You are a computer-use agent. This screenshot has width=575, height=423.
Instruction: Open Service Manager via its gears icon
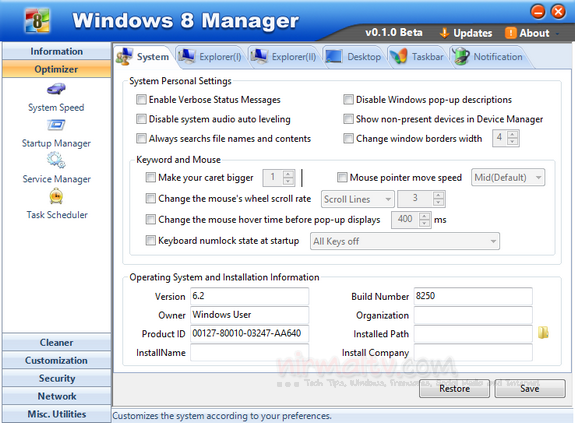(56, 160)
